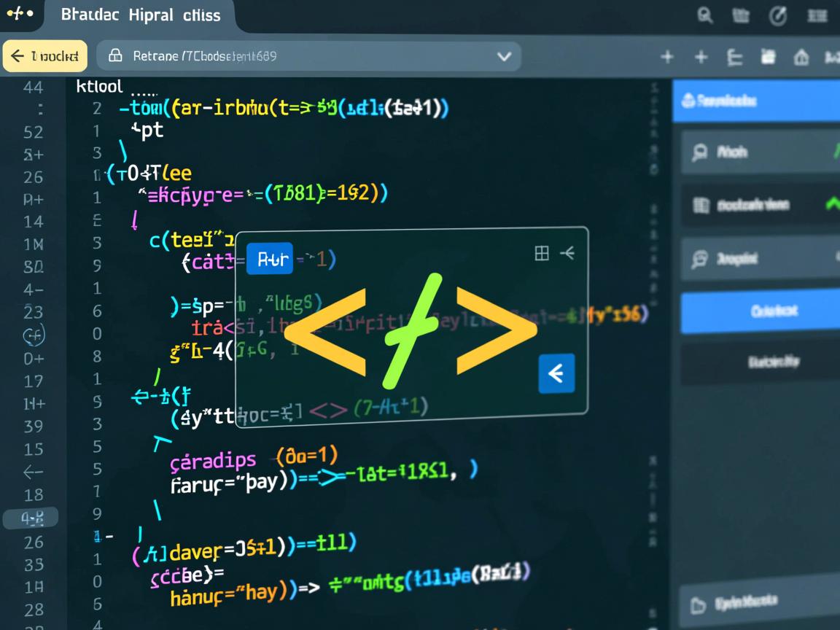Select the blue highlighted sidebar panel header
The height and width of the screenshot is (630, 840).
pyautogui.click(x=755, y=101)
